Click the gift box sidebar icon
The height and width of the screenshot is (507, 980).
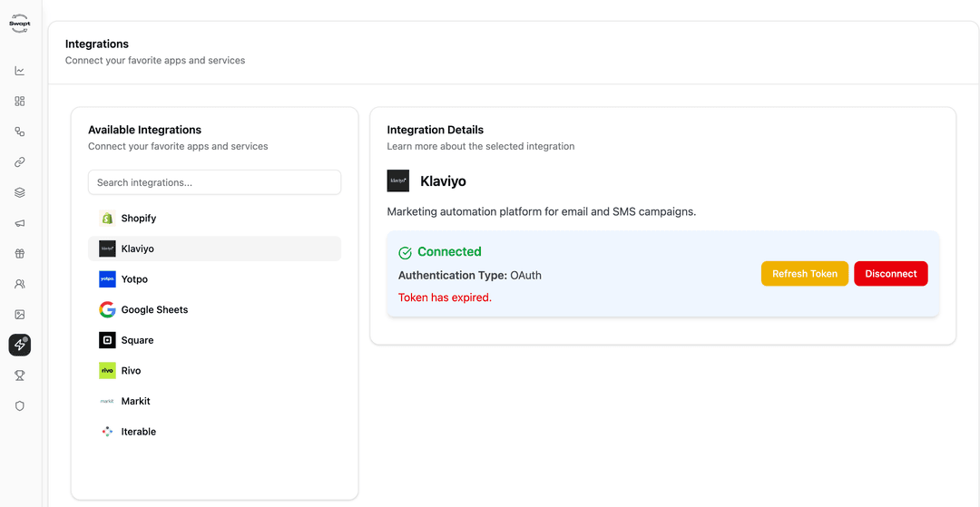20,254
